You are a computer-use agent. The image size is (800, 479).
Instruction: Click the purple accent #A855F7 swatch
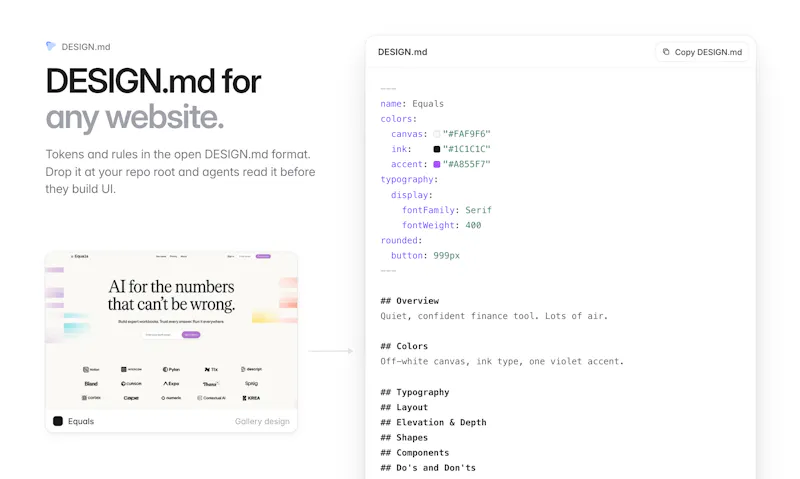437,164
